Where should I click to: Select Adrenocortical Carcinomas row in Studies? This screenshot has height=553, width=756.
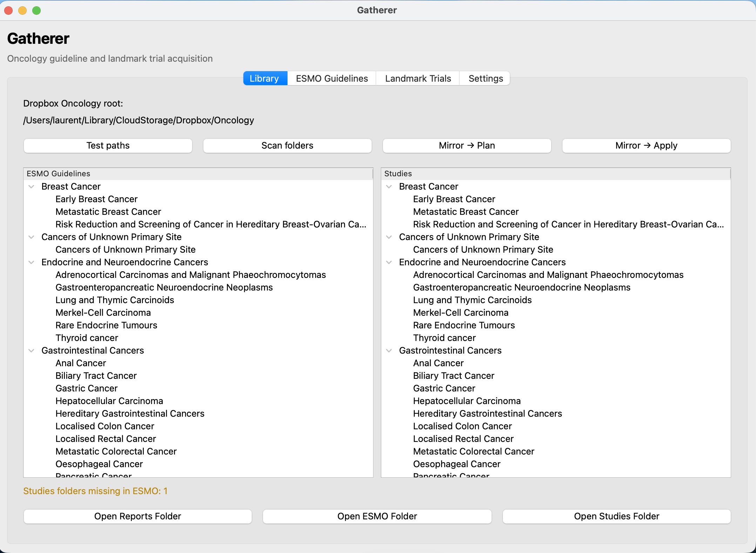[x=556, y=275]
